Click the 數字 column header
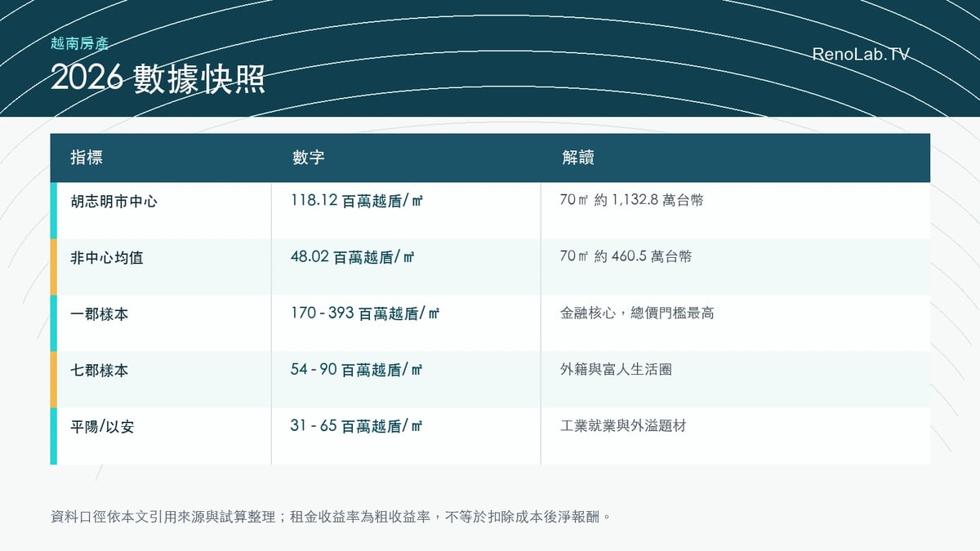Image resolution: width=980 pixels, height=551 pixels. tap(308, 158)
